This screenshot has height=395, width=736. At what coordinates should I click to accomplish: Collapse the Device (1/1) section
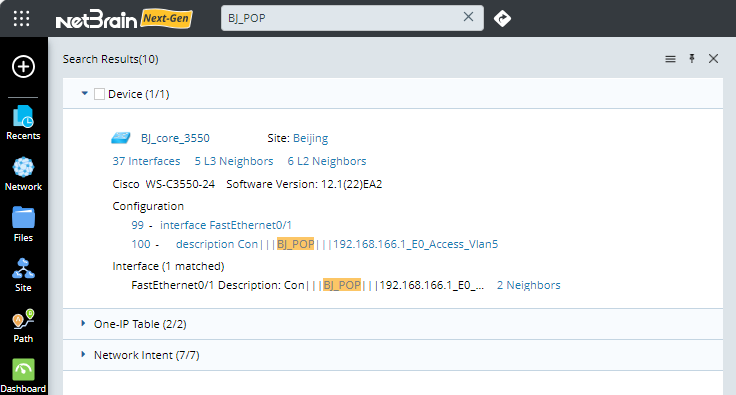point(84,93)
